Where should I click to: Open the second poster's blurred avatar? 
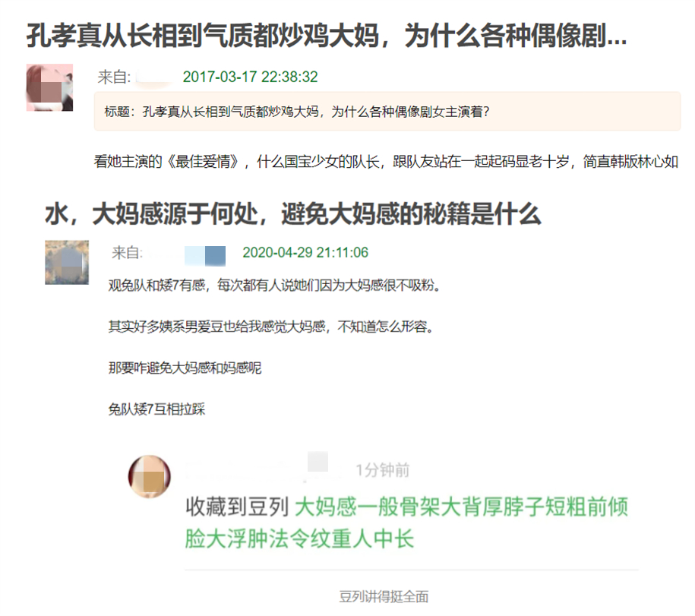point(67,262)
